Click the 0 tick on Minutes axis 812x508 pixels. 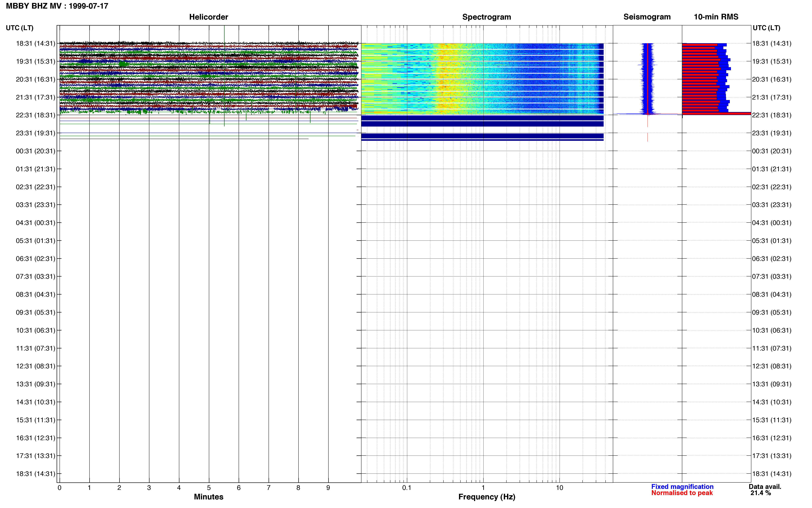click(59, 487)
